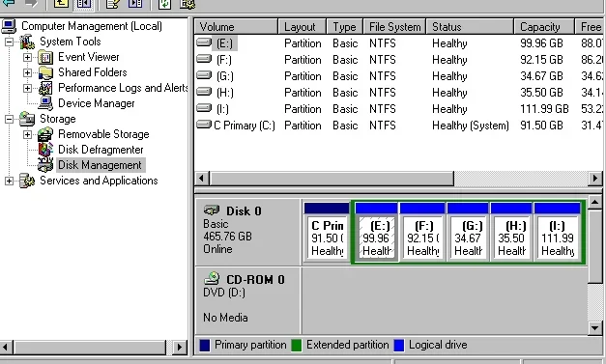This screenshot has height=364, width=606.
Task: Click the '34.67 GB' capacity cell
Action: 541,76
